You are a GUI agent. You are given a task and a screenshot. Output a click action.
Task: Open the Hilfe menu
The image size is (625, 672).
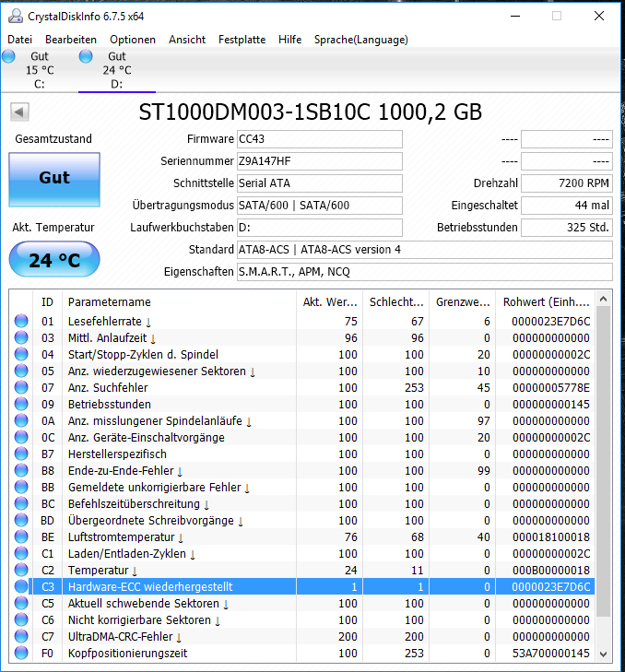pos(289,40)
